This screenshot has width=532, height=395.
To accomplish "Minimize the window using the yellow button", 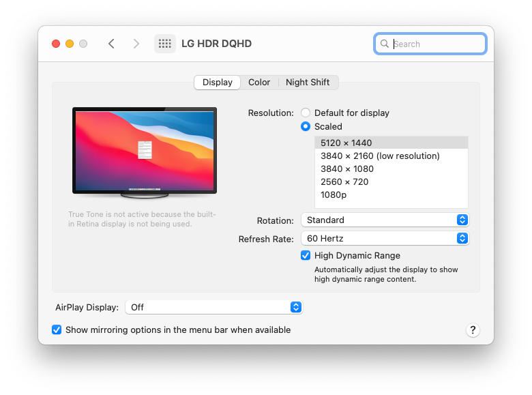I will tap(70, 44).
